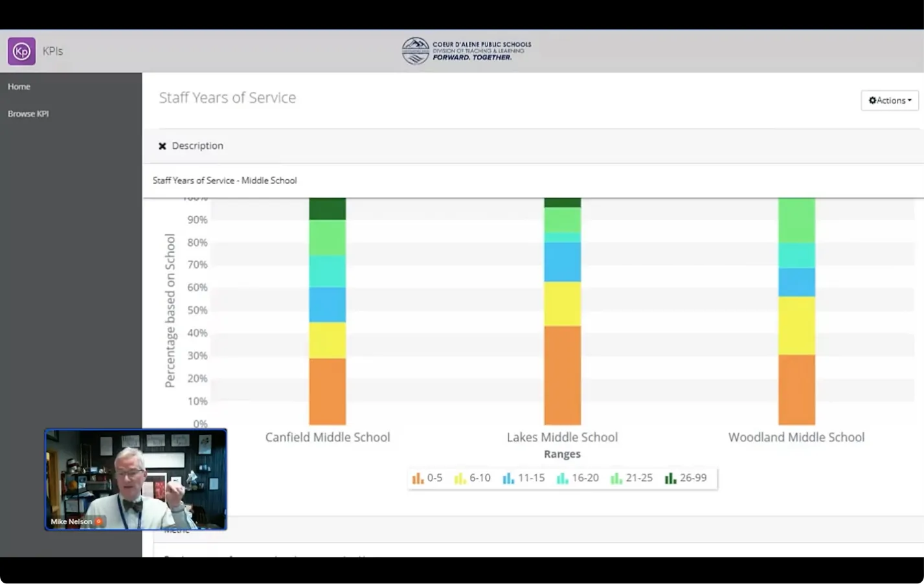Click the muted mic icon beside Mike Nelson
Screen dimensions: 924x584
coord(99,521)
